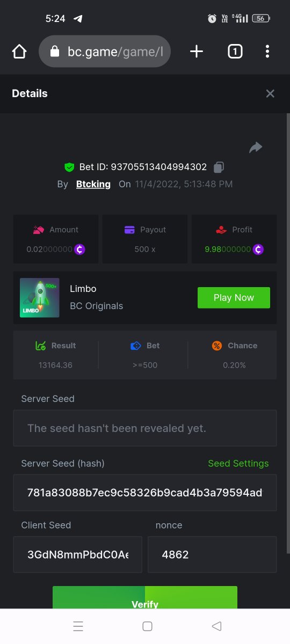Select the Client Seed field
Screen dimensions: 290x644
[78, 554]
